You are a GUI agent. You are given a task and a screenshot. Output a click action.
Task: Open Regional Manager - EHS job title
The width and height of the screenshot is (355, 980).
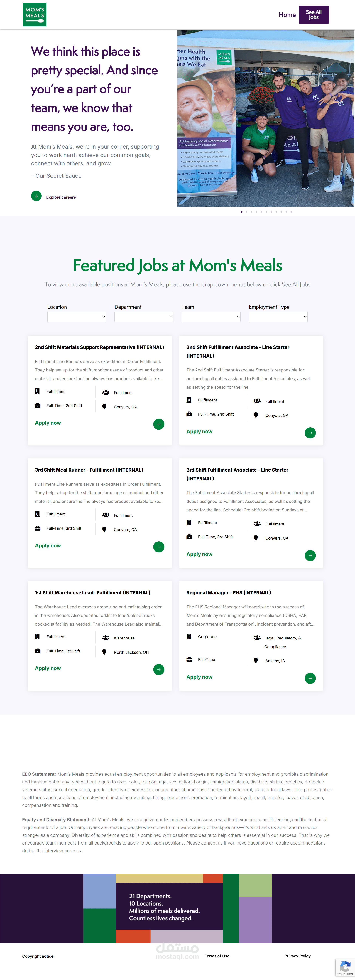point(229,593)
